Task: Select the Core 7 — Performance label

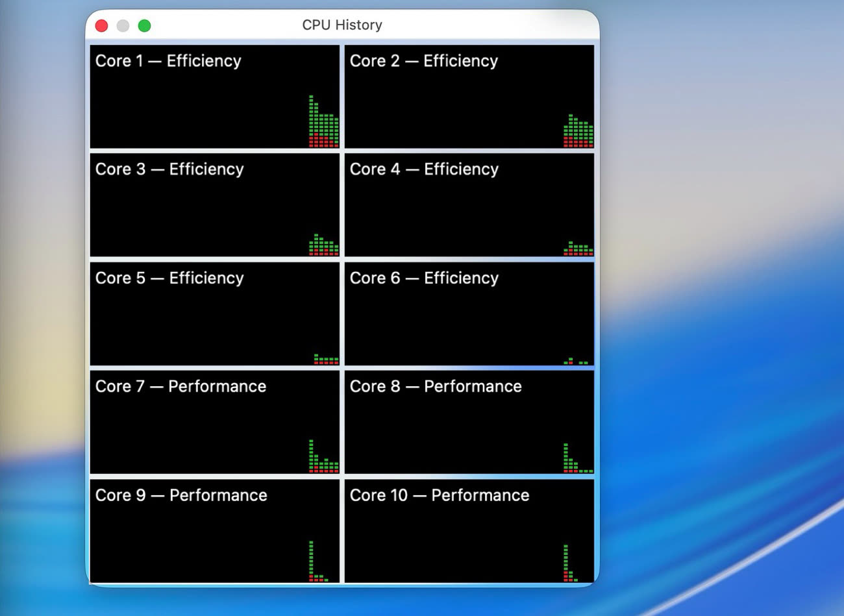Action: (x=180, y=387)
